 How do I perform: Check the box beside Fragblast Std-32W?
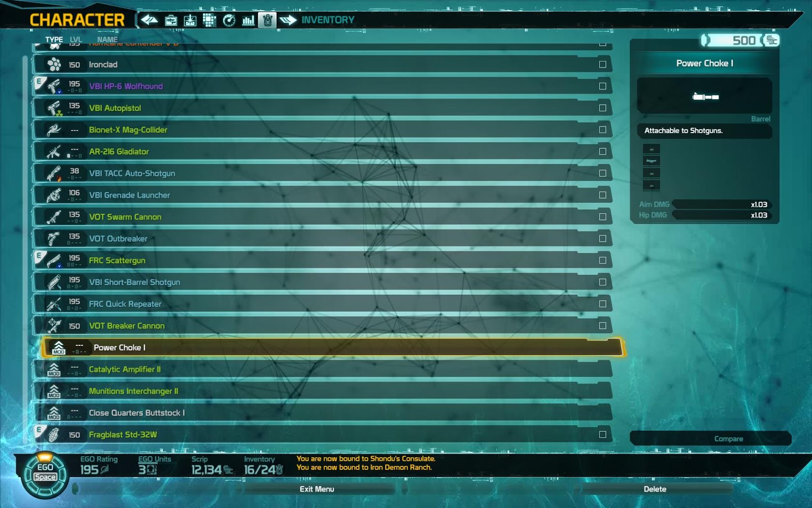tap(603, 434)
